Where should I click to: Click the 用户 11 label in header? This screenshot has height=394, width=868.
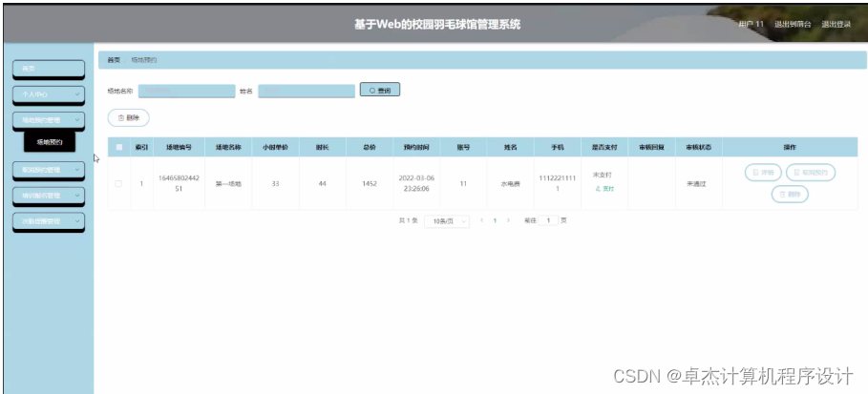[752, 25]
